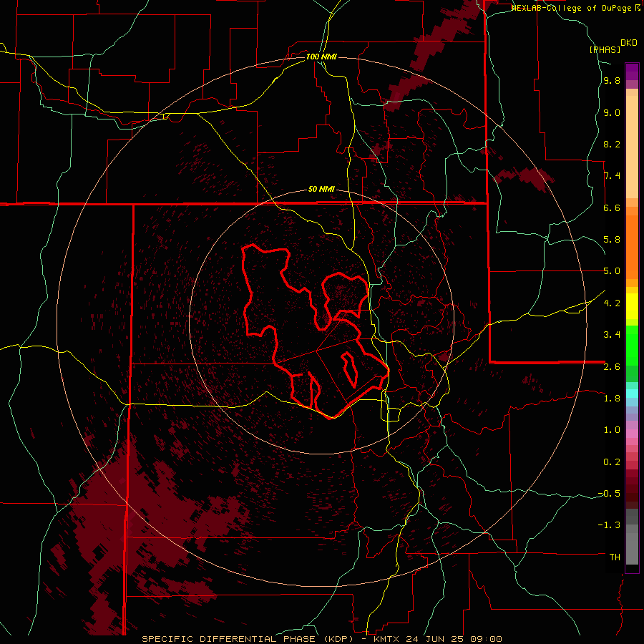Click the 9.8 value on the color scale

[x=612, y=81]
